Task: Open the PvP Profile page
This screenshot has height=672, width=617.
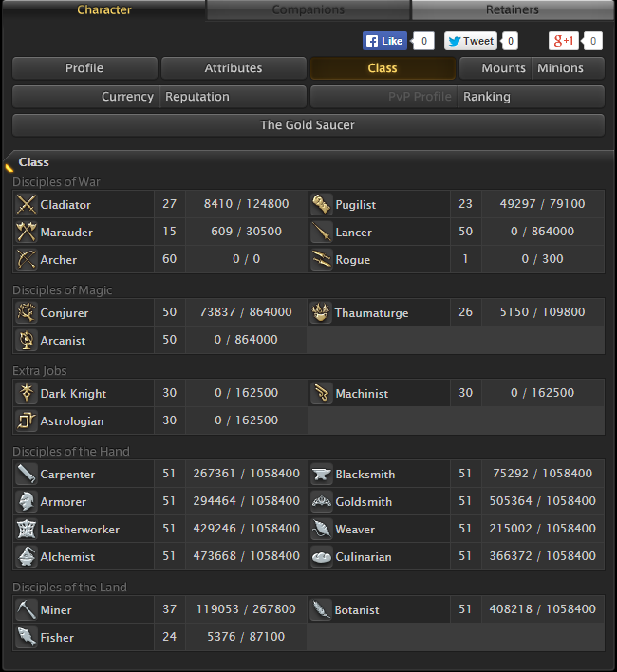Action: coord(383,97)
